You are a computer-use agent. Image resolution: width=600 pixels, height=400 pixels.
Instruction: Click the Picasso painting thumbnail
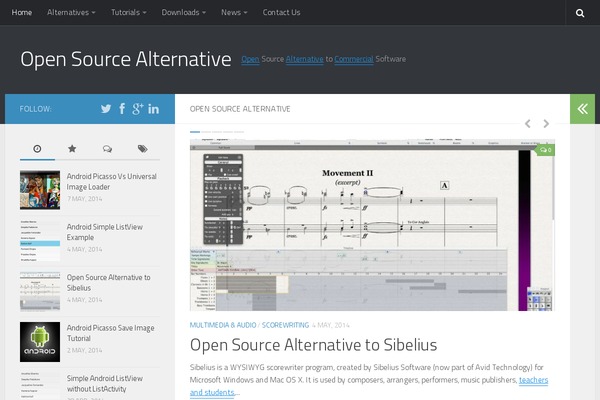(40, 190)
